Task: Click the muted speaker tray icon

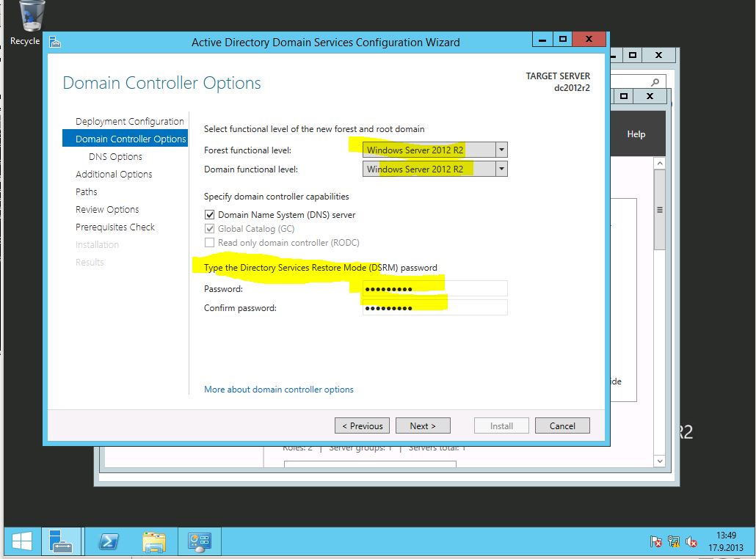Action: click(x=691, y=541)
